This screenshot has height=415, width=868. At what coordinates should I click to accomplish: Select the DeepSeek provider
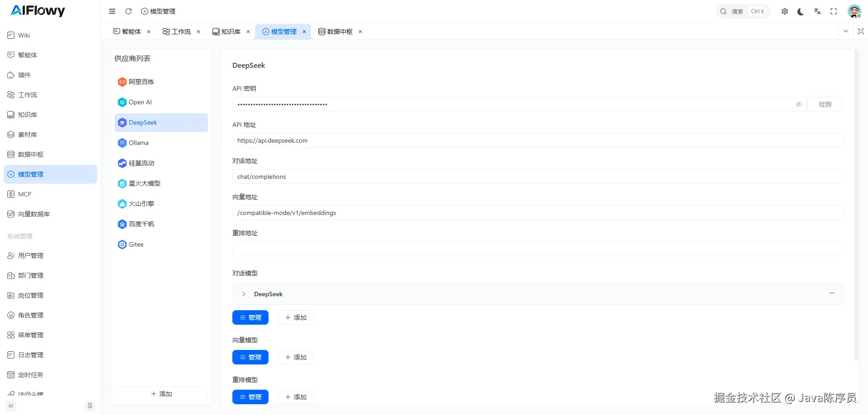pyautogui.click(x=161, y=122)
